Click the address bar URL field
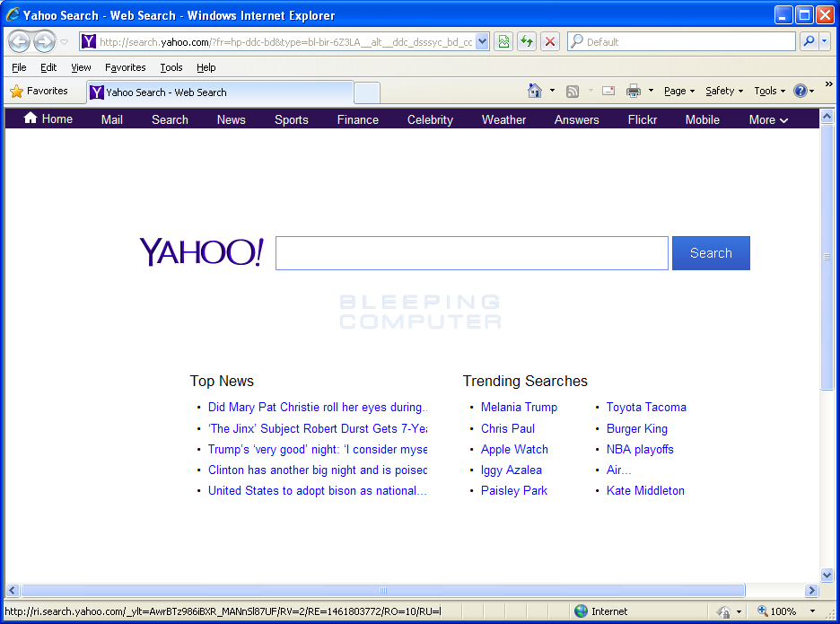Viewport: 840px width, 624px height. tap(285, 42)
